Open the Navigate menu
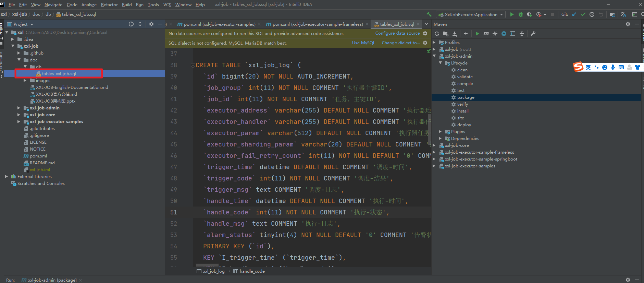 (x=53, y=4)
